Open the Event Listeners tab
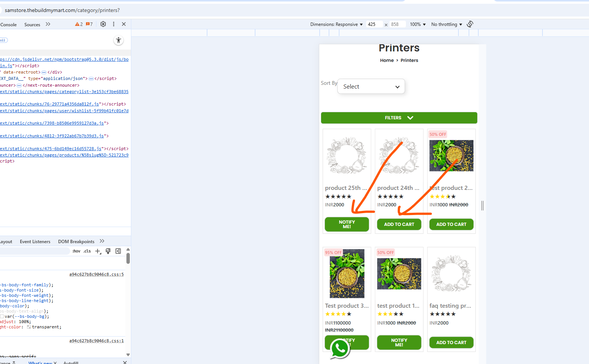The width and height of the screenshot is (589, 364). tap(35, 242)
